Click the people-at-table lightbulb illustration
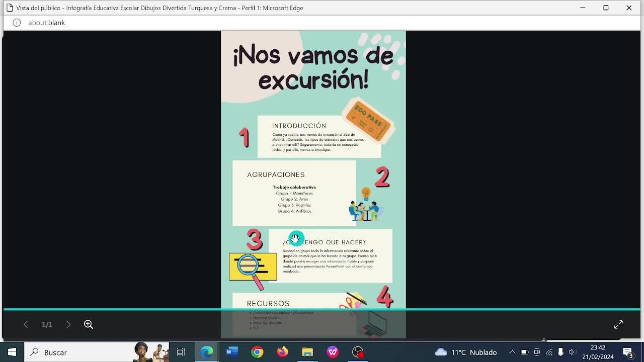This screenshot has width=644, height=362. pos(366,205)
